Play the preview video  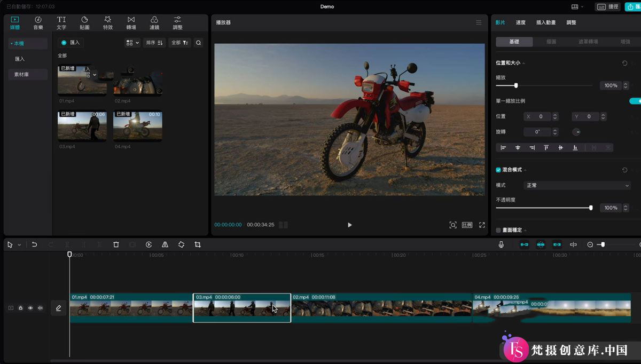(x=350, y=225)
